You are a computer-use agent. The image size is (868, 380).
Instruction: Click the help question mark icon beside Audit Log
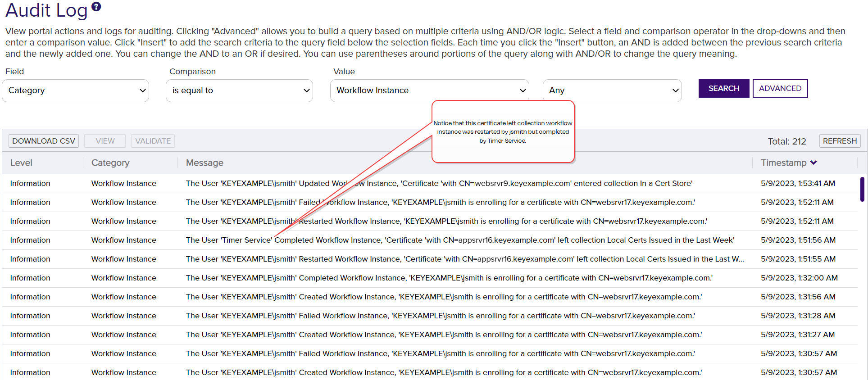pyautogui.click(x=96, y=7)
